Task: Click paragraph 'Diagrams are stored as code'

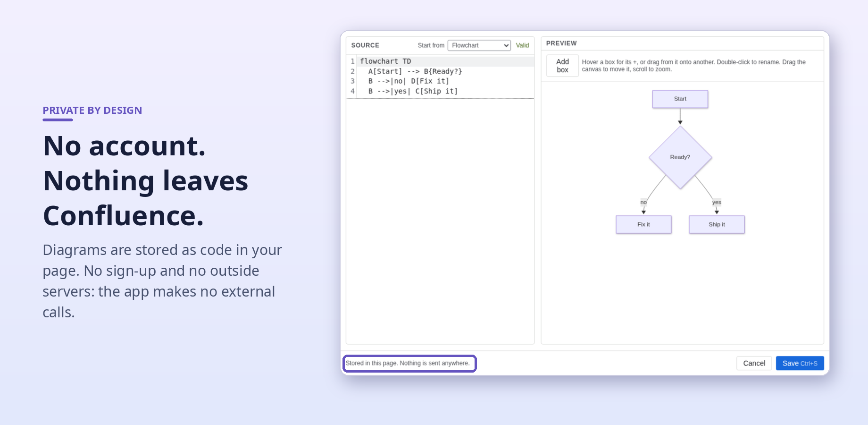Action: click(x=162, y=281)
